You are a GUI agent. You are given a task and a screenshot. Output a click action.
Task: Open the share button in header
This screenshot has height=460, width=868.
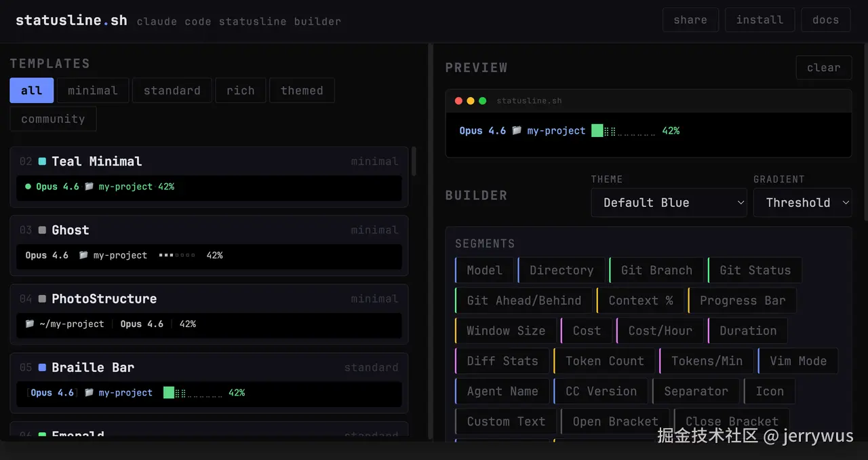690,20
